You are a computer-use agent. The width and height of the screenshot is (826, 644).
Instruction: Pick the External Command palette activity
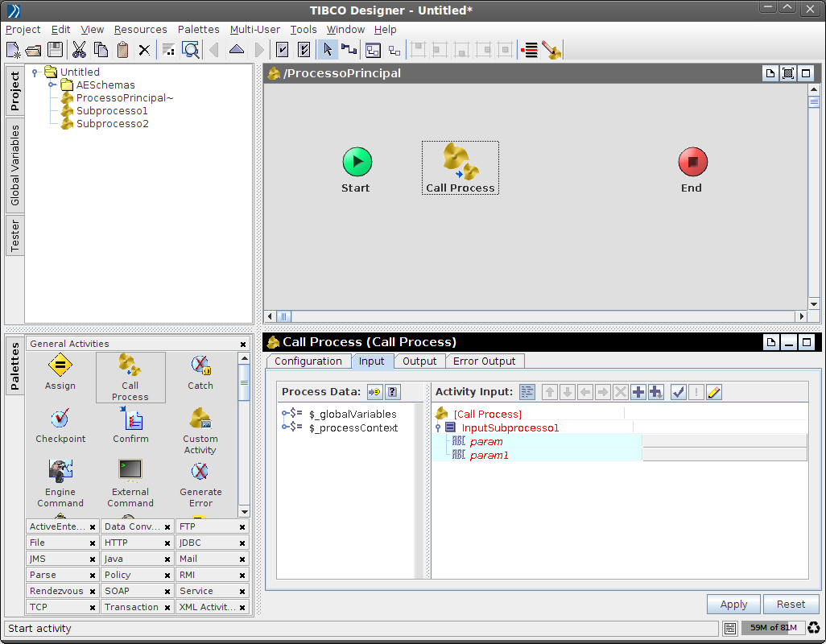coord(130,483)
